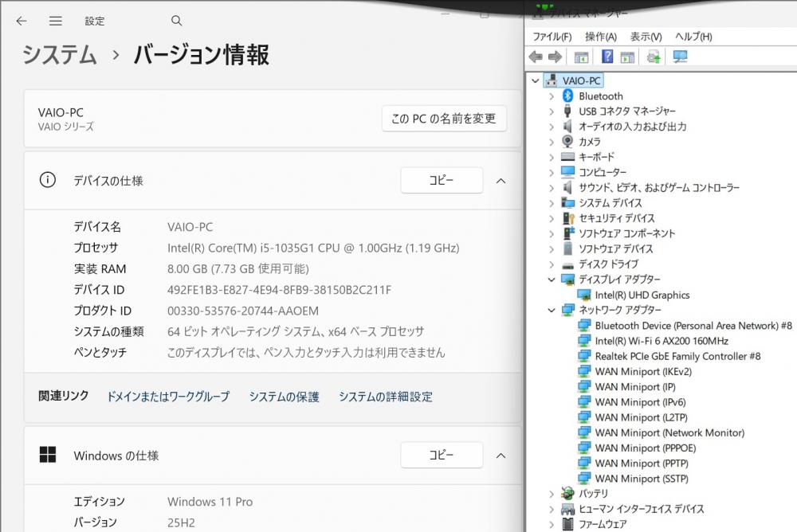Click the keyboard (キーボード) category icon
Viewport: 797px width, 532px height.
click(x=567, y=157)
